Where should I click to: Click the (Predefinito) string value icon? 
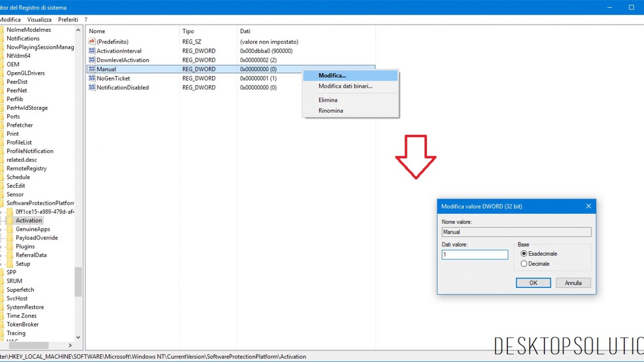point(92,42)
